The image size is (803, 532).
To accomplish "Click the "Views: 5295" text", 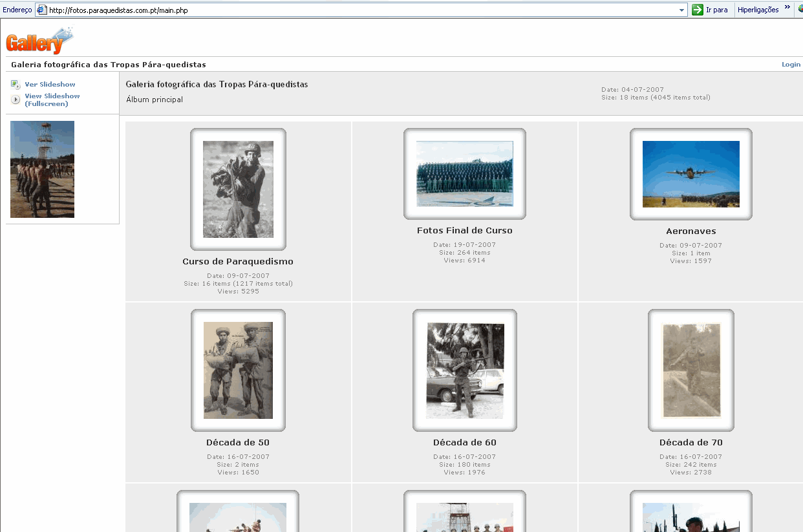I will pyautogui.click(x=238, y=292).
